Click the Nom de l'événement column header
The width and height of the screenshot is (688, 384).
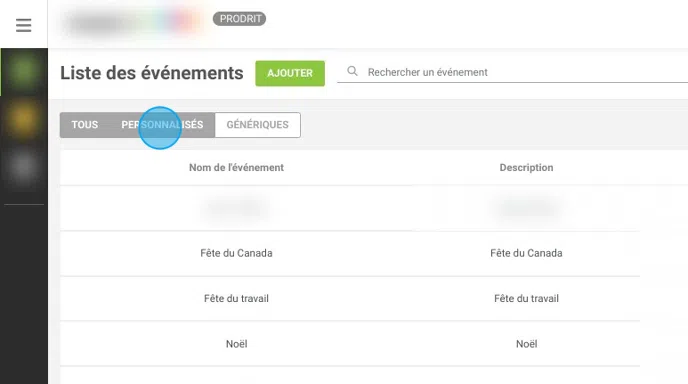pyautogui.click(x=236, y=167)
